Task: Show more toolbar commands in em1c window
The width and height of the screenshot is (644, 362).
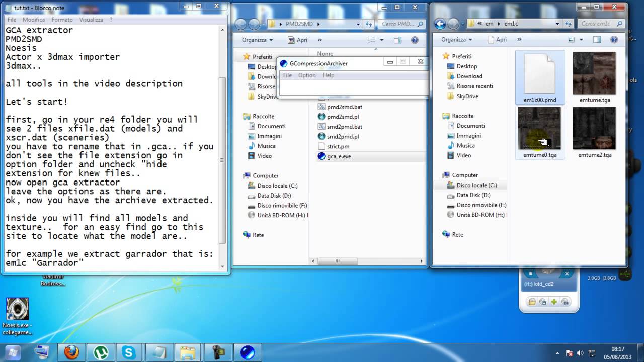Action: click(519, 39)
